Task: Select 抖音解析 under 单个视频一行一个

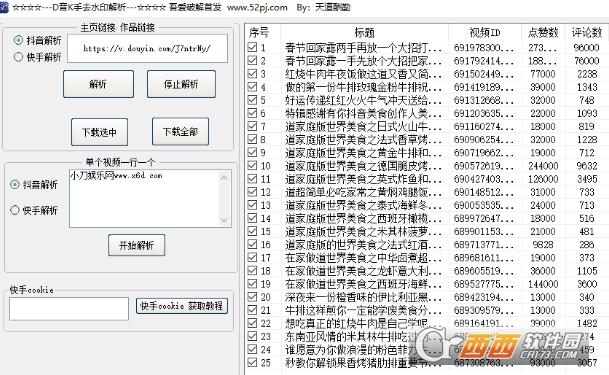Action: tap(15, 184)
